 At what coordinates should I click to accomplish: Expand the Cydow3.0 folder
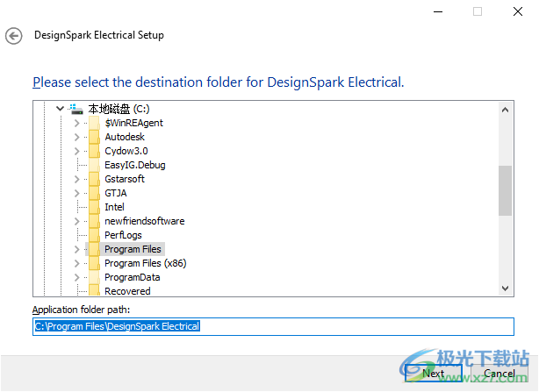(x=77, y=152)
